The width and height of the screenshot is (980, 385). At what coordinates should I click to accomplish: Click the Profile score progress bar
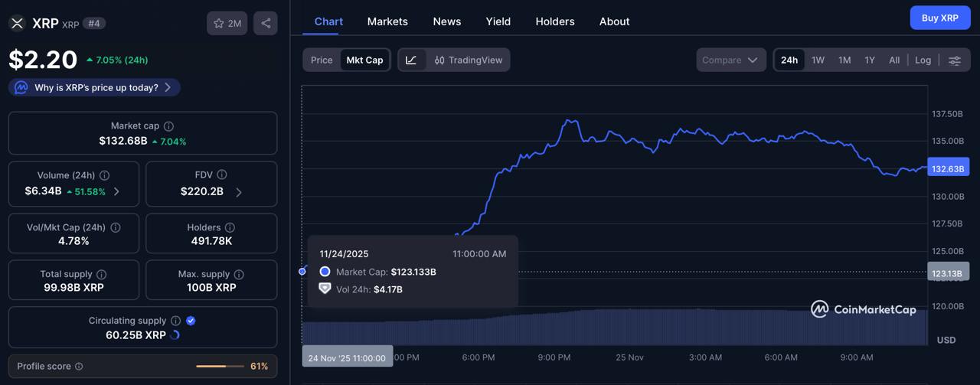[x=220, y=367]
